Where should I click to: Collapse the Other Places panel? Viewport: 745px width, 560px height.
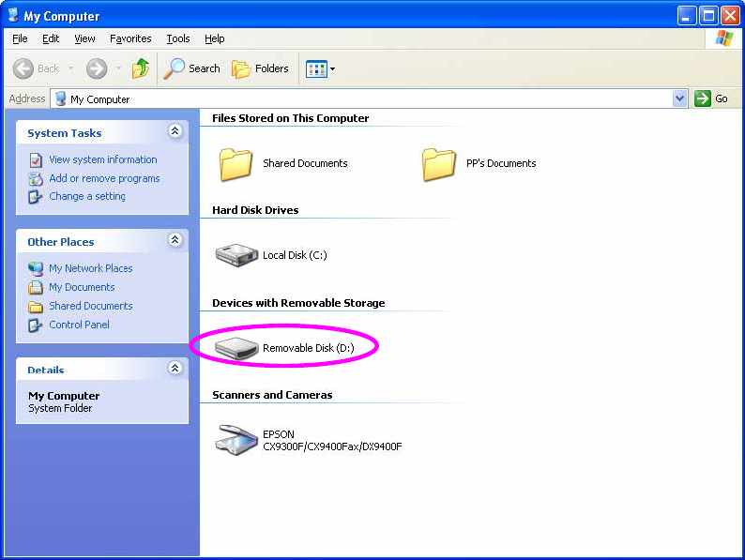click(175, 240)
